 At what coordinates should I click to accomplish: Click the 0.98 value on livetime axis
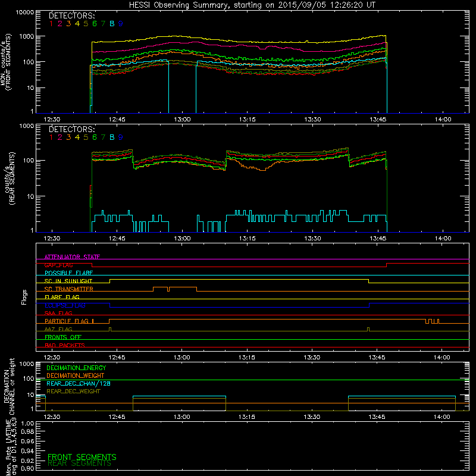point(27,432)
